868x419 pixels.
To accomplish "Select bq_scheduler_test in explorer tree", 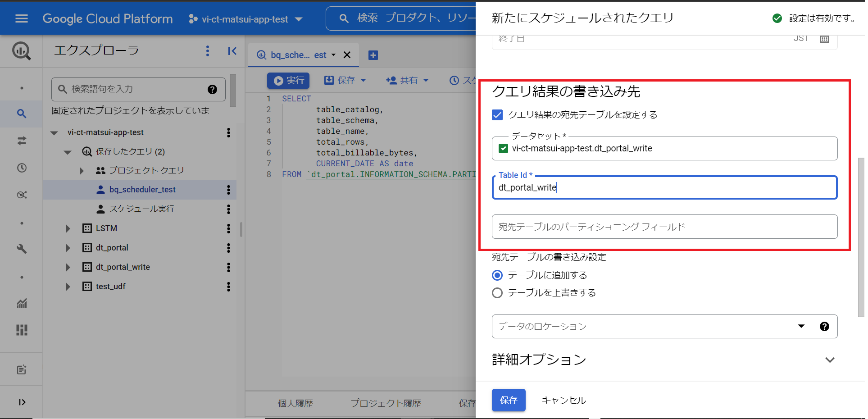I will click(142, 190).
